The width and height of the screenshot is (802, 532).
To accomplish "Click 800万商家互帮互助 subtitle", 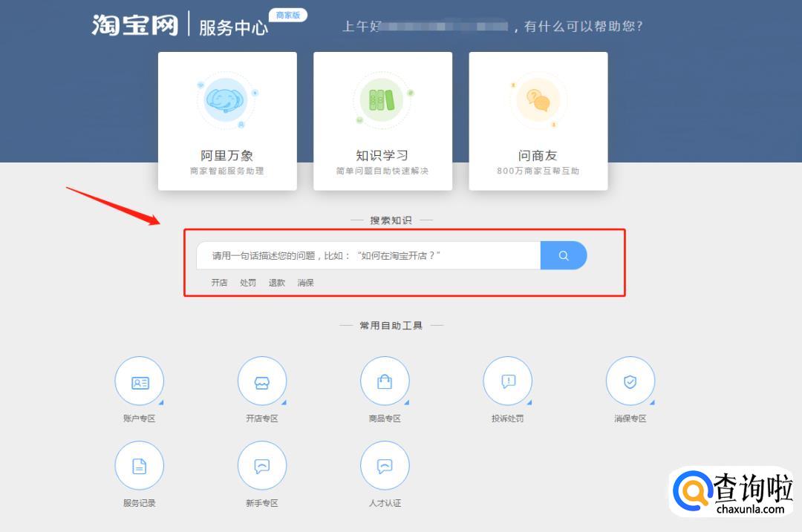I will (x=538, y=171).
